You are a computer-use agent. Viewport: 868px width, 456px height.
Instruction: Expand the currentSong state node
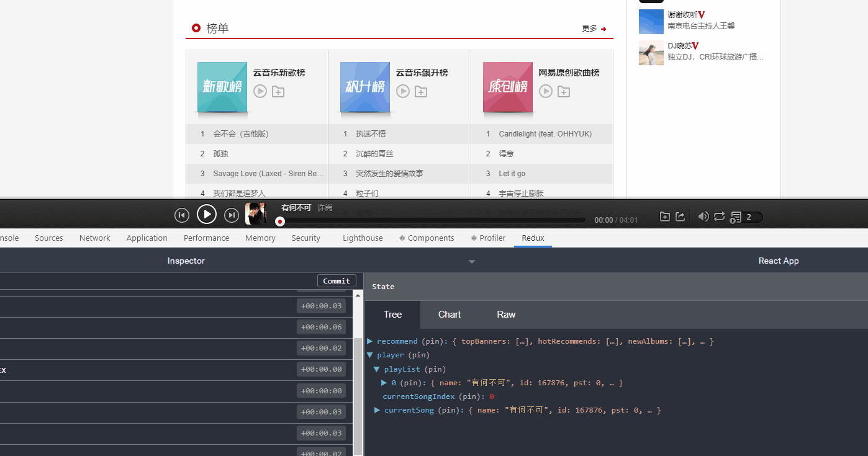(x=377, y=410)
